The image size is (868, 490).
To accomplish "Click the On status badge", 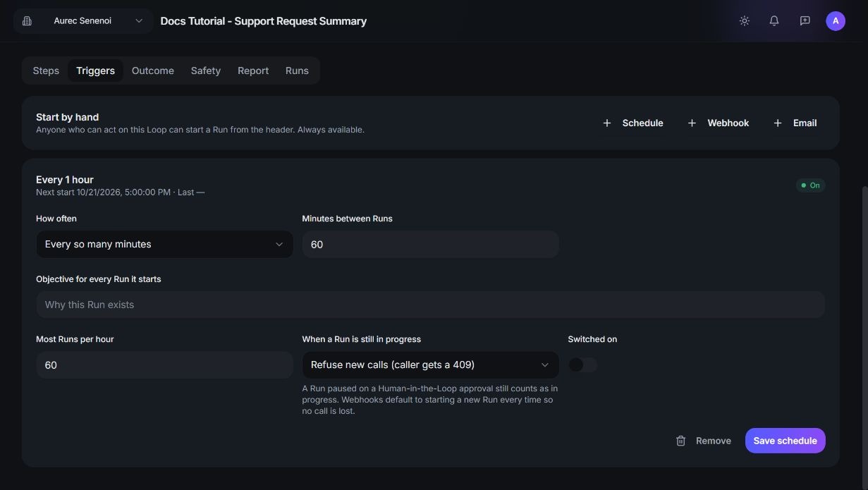I will pos(810,185).
